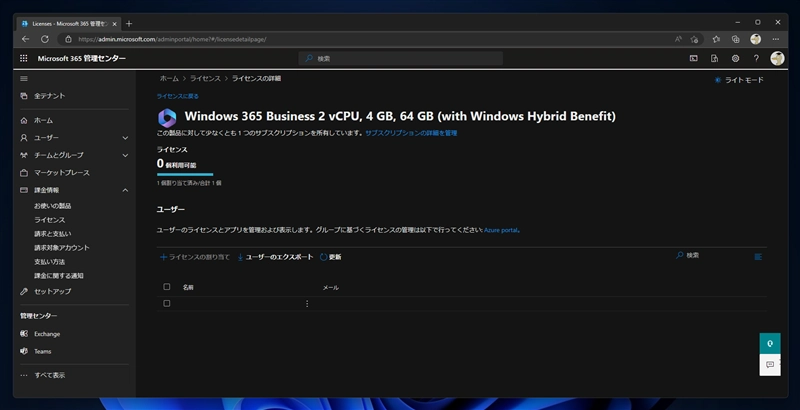Viewport: 800px width, 410px height.
Task: Click ライセンス breadcrumb
Action: point(205,79)
